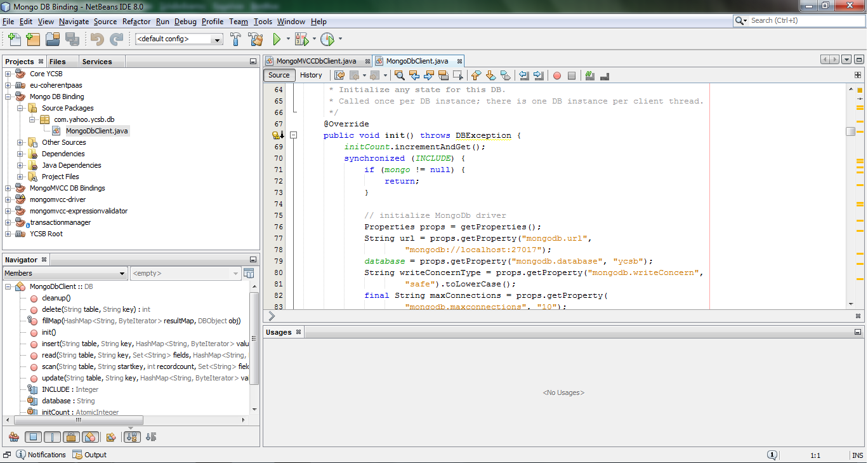Click the editor vertical scrollbar thumb
The height and width of the screenshot is (463, 868).
tap(850, 131)
